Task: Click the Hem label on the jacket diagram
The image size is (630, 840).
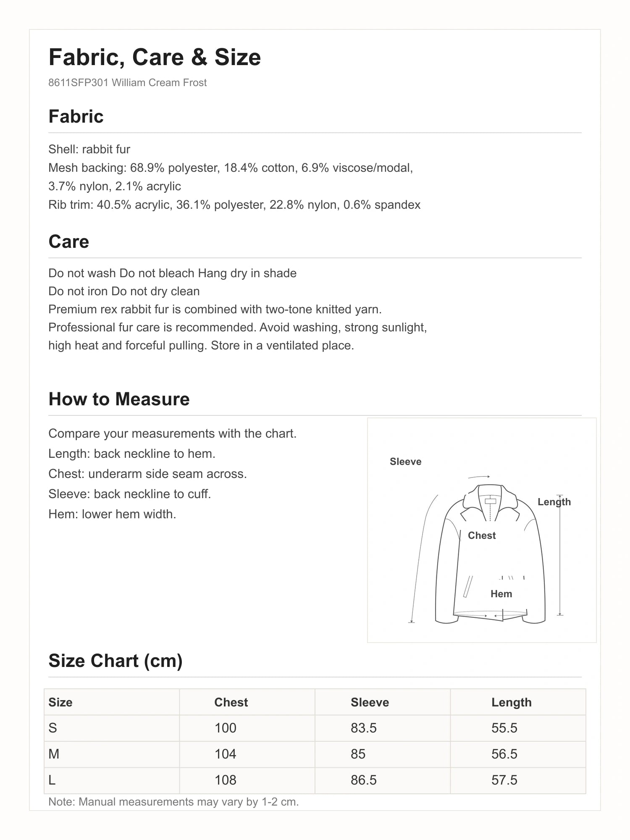Action: click(501, 594)
